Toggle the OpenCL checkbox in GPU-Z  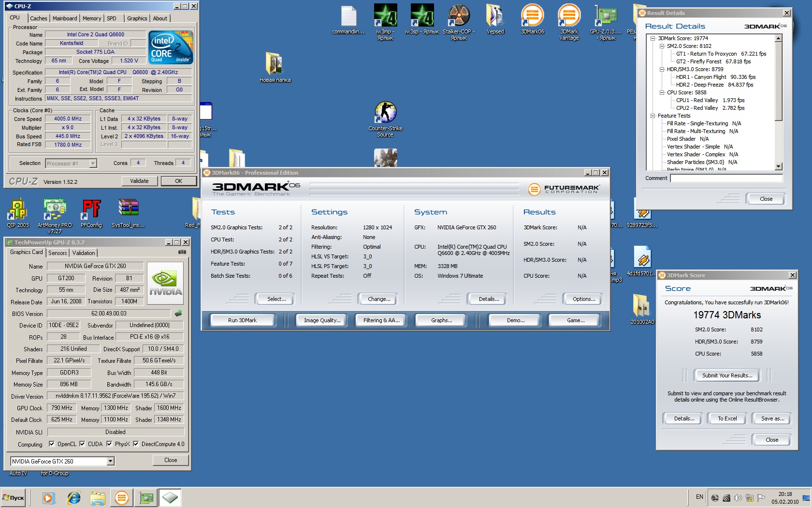pos(52,444)
